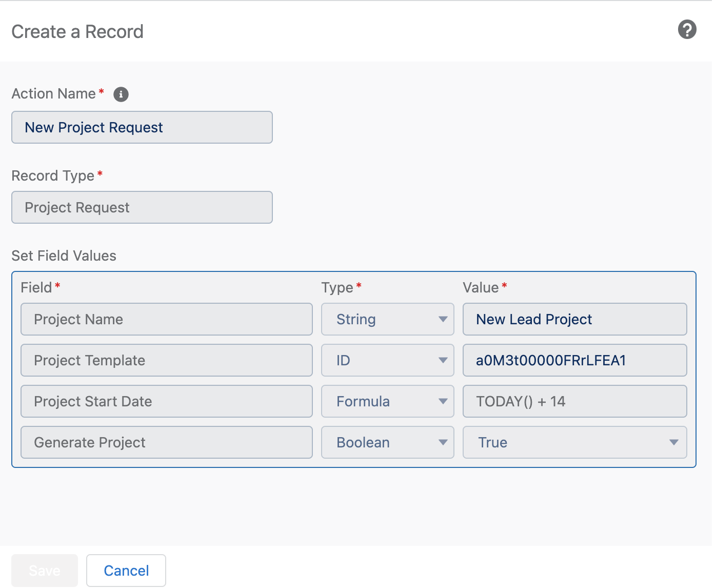
Task: Click the Create a Record heading
Action: 77,31
